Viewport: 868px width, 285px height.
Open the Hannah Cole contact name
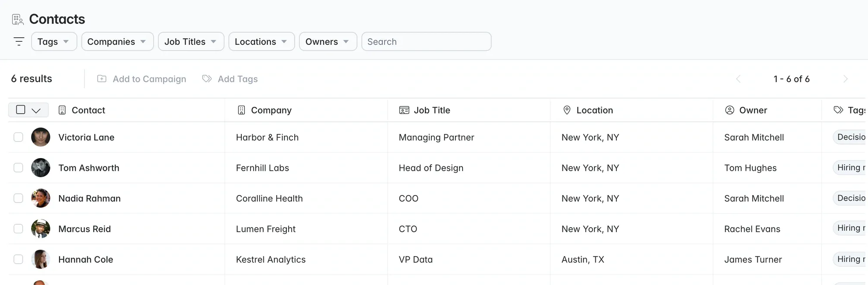[86, 259]
